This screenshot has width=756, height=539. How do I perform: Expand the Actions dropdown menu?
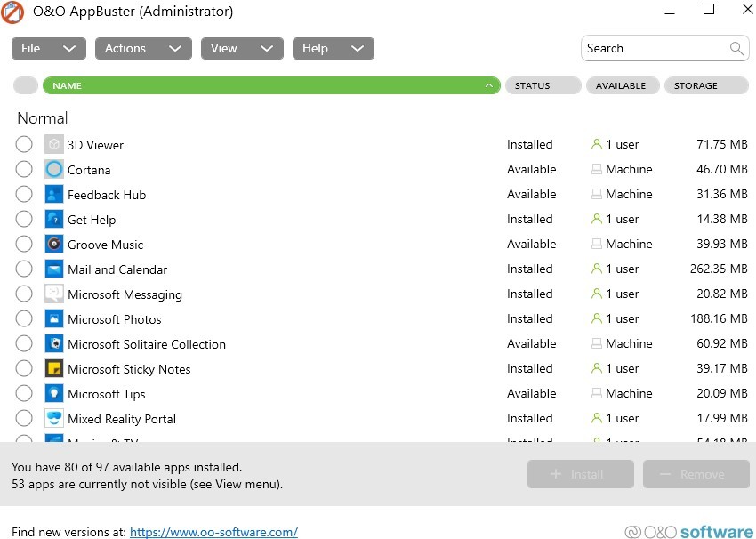pos(143,48)
